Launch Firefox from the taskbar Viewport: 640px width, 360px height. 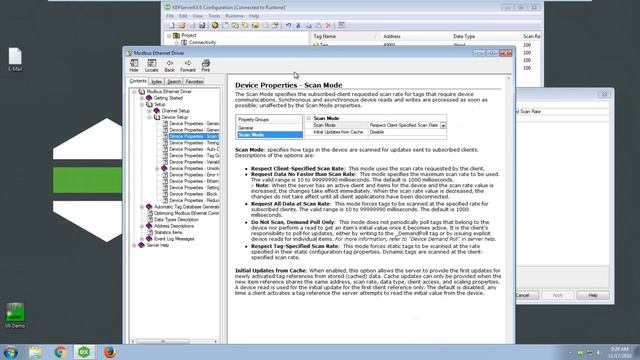point(109,352)
